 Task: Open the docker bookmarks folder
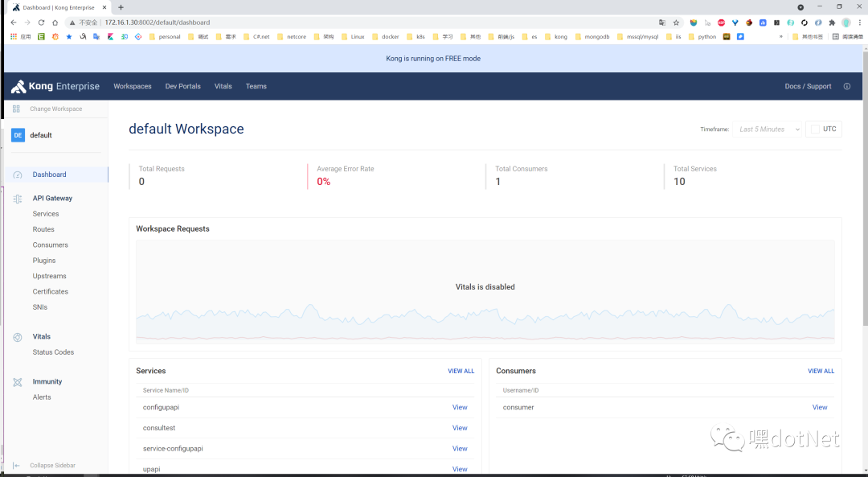click(x=386, y=36)
